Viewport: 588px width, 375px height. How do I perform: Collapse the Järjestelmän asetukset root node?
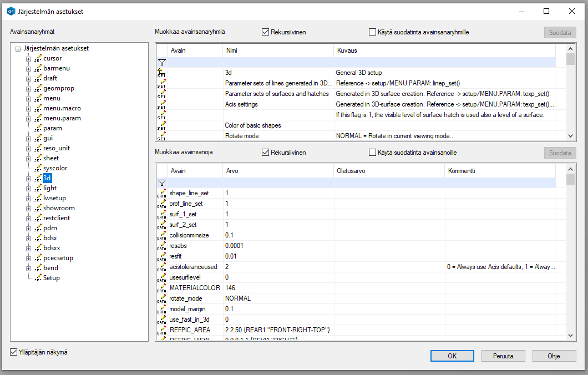click(x=19, y=48)
